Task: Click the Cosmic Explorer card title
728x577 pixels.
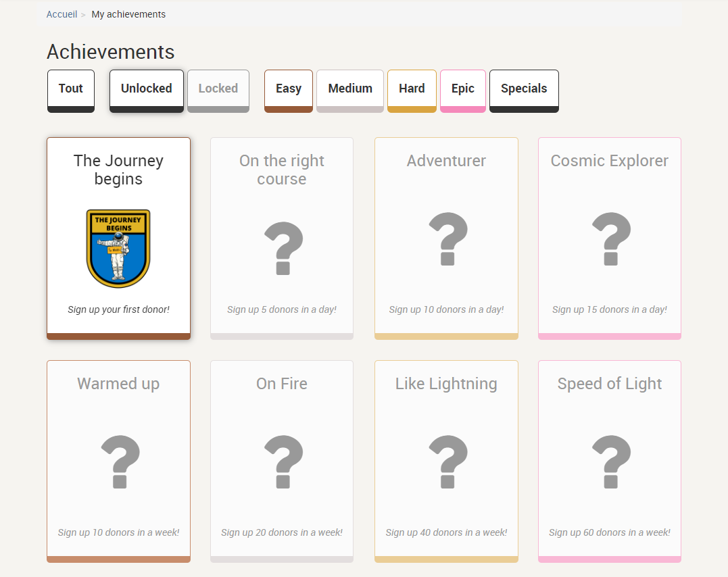Action: pos(610,161)
